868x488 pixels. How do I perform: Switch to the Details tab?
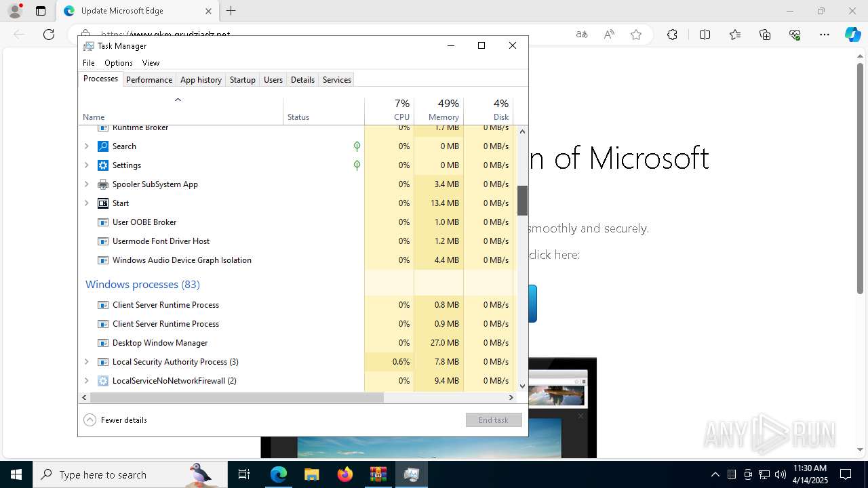pos(302,80)
